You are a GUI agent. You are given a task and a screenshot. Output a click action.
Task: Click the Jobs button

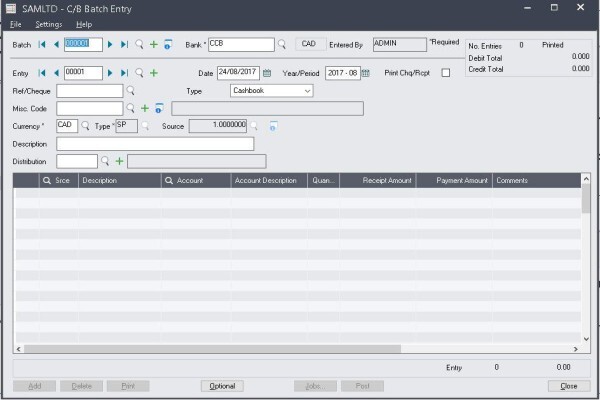point(315,386)
